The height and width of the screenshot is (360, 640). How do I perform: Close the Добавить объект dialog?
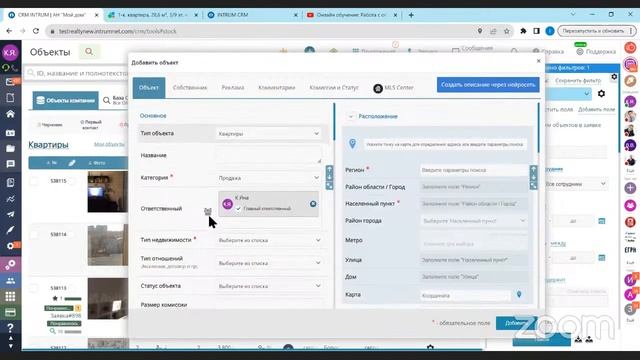click(538, 61)
